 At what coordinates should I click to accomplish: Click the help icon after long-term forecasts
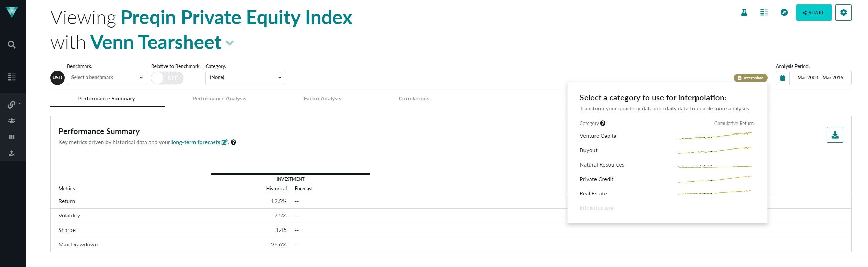coord(233,142)
